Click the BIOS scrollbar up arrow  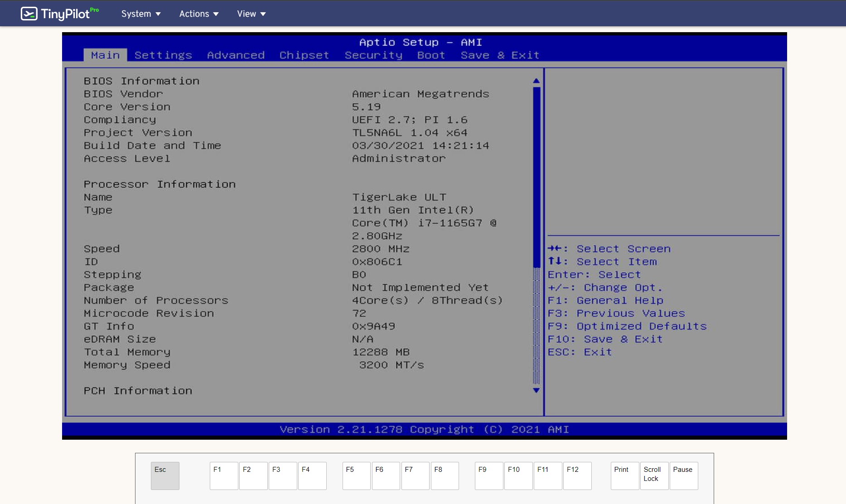pos(536,81)
